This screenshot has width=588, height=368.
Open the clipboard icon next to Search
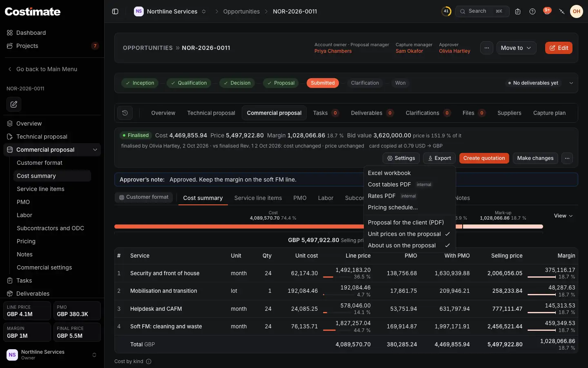(518, 11)
